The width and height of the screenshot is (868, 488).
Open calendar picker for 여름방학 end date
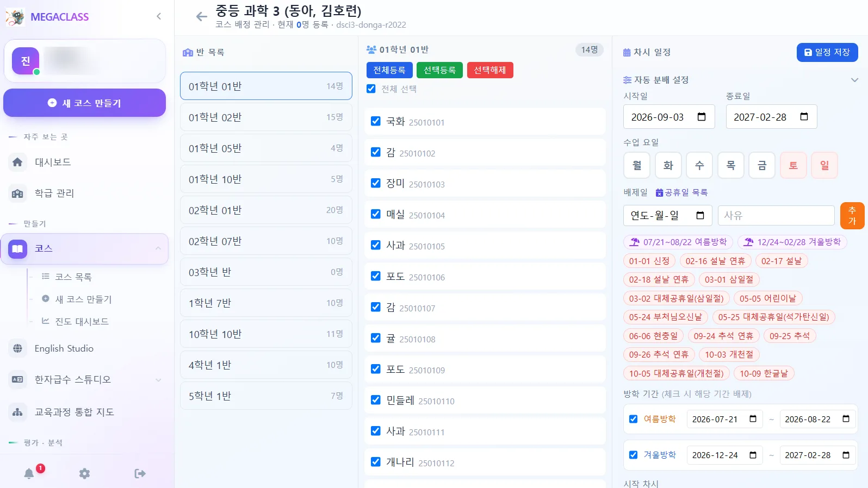pyautogui.click(x=846, y=419)
